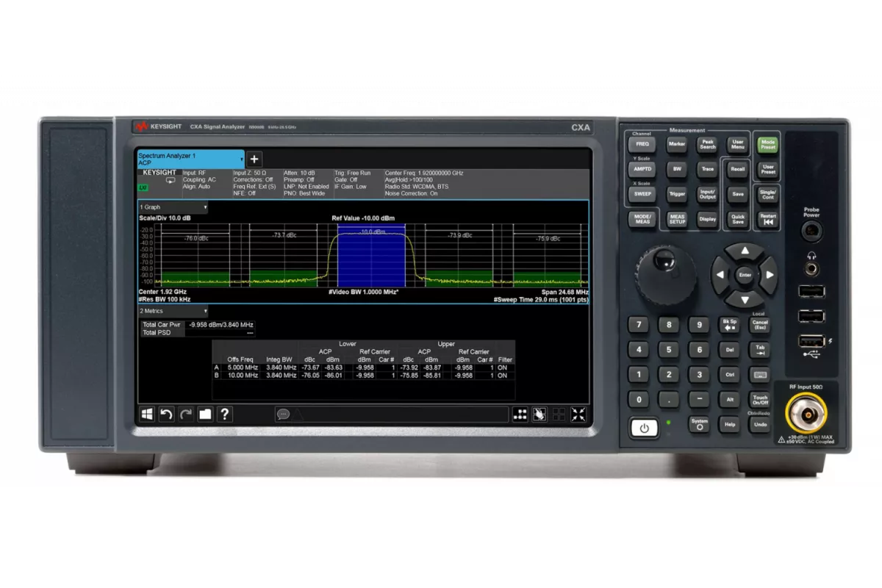Push the Cancel (Esc) key
882x588 pixels.
(761, 324)
